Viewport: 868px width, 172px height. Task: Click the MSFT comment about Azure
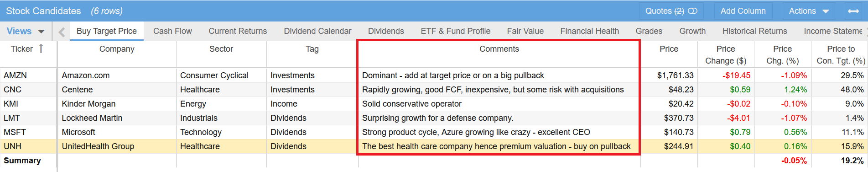(x=476, y=132)
